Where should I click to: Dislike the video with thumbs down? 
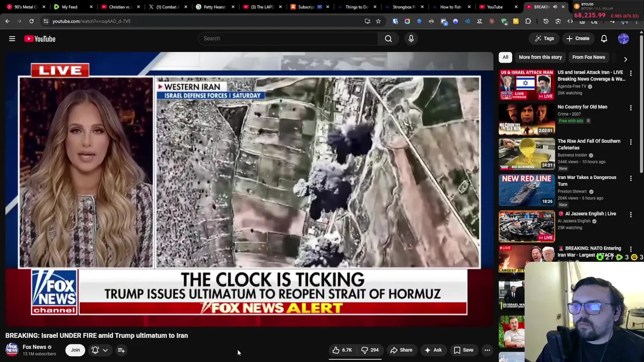(x=370, y=350)
